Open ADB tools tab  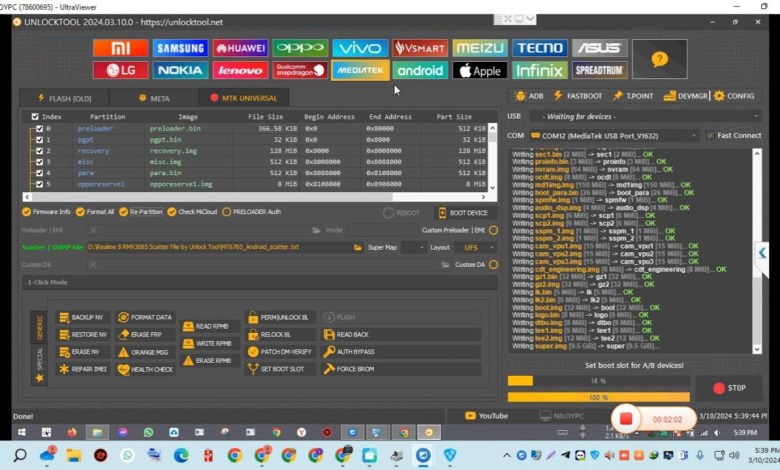[x=529, y=95]
